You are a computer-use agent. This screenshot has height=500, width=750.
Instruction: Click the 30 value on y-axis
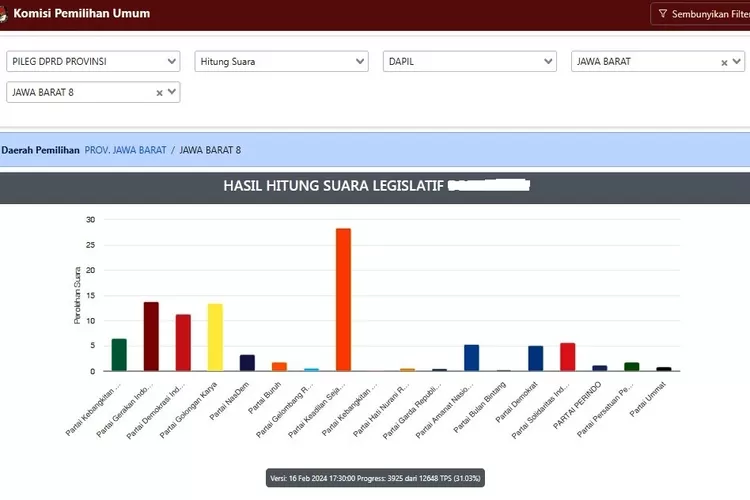tap(90, 220)
